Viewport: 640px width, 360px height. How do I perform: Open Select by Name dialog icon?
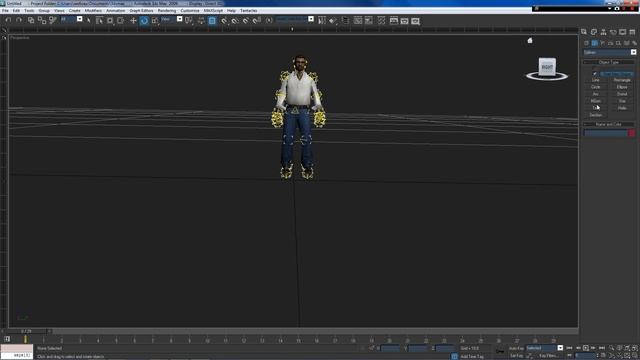tap(99, 20)
